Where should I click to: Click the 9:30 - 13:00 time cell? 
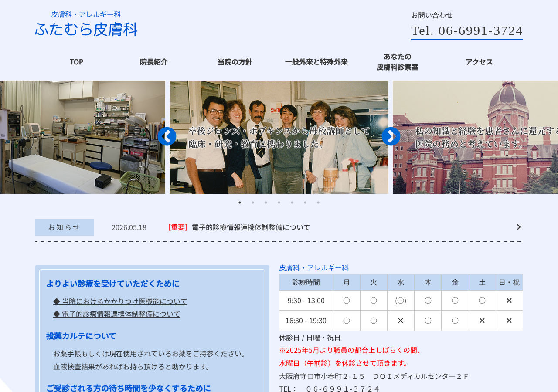(306, 301)
